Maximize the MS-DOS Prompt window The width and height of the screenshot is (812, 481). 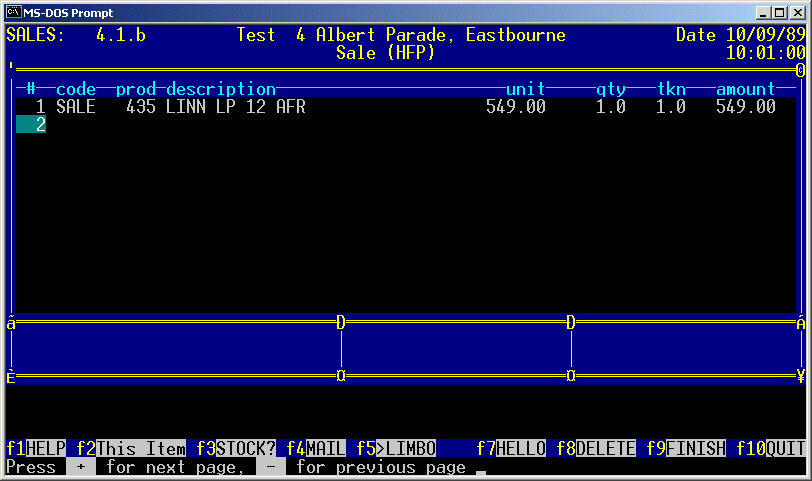[781, 12]
